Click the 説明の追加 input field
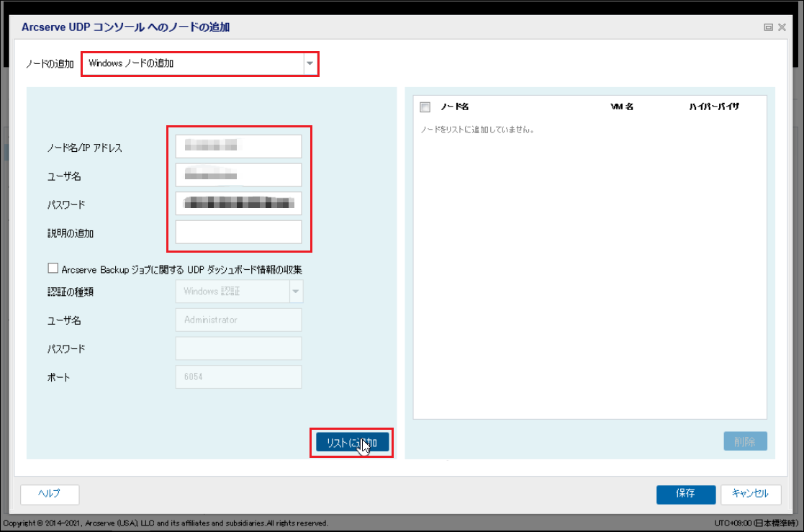This screenshot has width=804, height=532. [238, 233]
